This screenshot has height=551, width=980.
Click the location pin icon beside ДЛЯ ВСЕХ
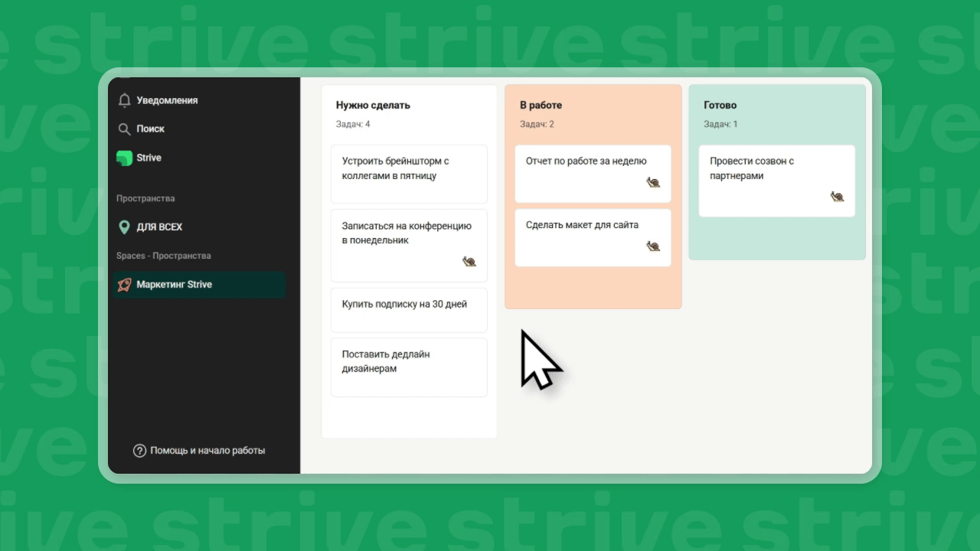point(124,227)
